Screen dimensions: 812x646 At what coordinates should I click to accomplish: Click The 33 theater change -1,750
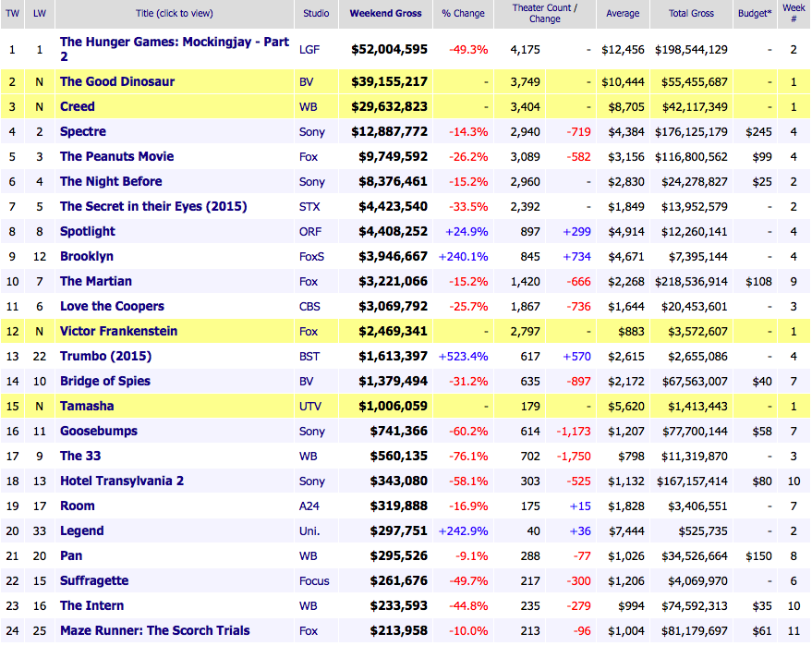574,457
